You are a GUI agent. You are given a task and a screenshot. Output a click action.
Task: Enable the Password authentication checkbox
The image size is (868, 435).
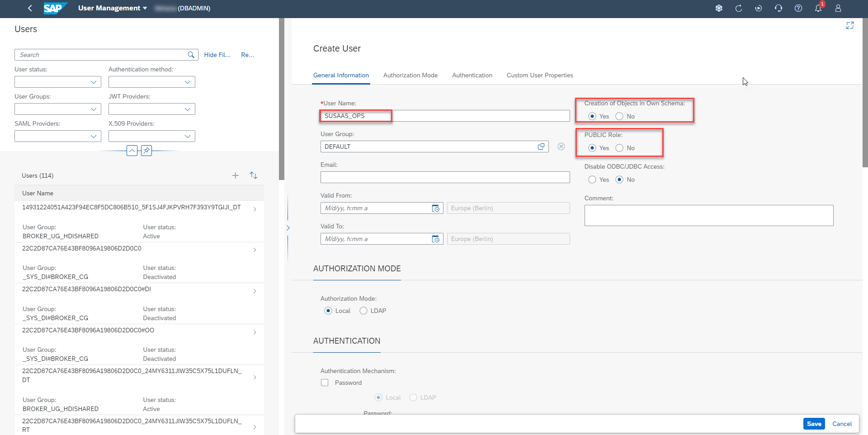[x=325, y=383]
